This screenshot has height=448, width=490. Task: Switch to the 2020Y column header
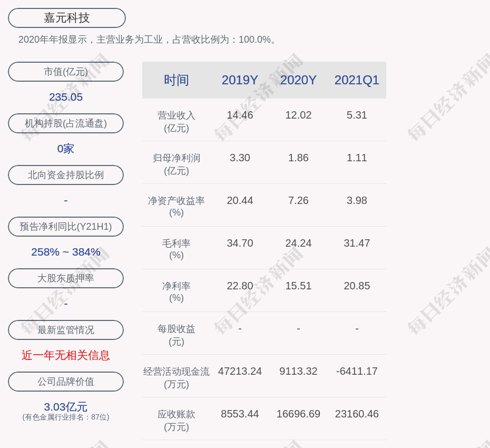pos(298,80)
